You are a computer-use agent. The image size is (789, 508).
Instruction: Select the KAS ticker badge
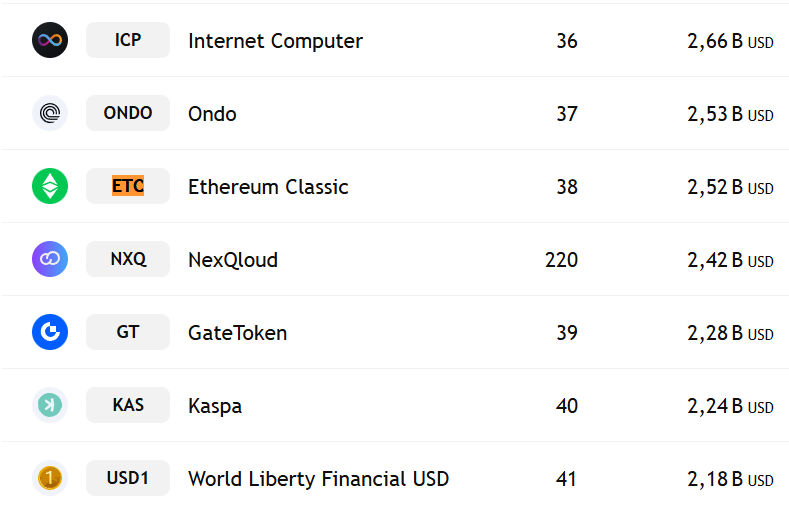[x=128, y=405]
